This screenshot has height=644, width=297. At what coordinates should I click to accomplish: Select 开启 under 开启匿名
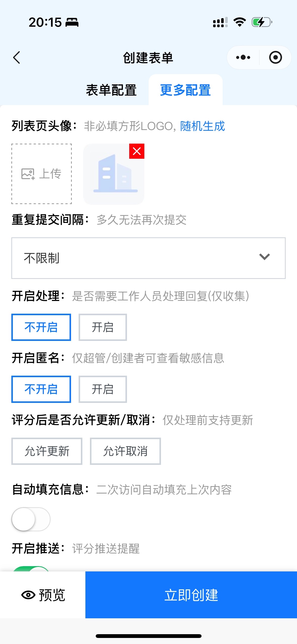click(103, 389)
